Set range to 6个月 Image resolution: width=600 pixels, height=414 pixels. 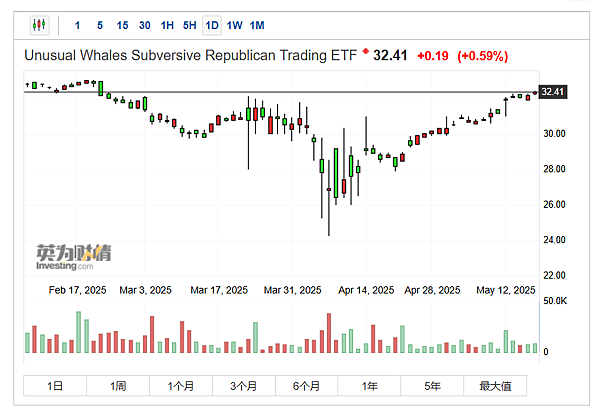click(306, 386)
